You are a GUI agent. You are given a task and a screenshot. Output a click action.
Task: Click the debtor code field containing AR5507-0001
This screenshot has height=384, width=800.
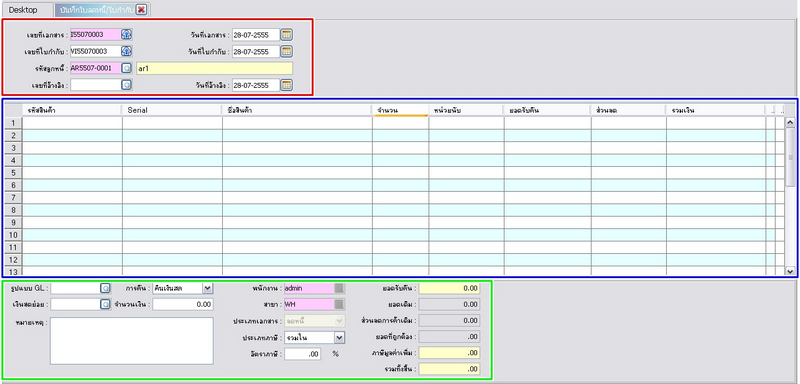(x=95, y=68)
